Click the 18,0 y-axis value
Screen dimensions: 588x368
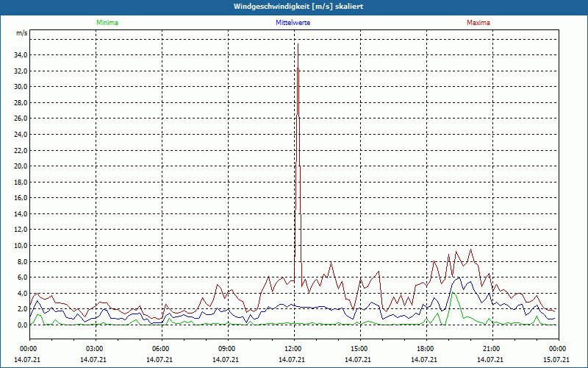[x=21, y=182]
